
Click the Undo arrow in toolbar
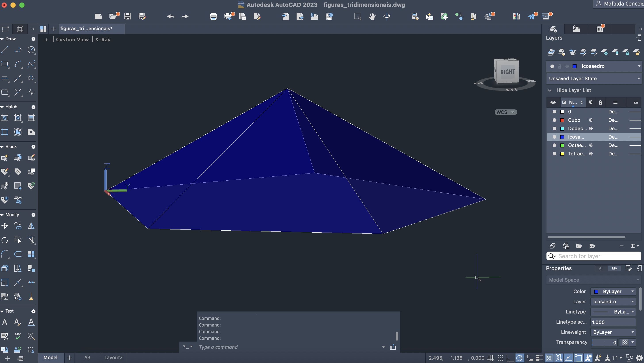[x=171, y=17]
